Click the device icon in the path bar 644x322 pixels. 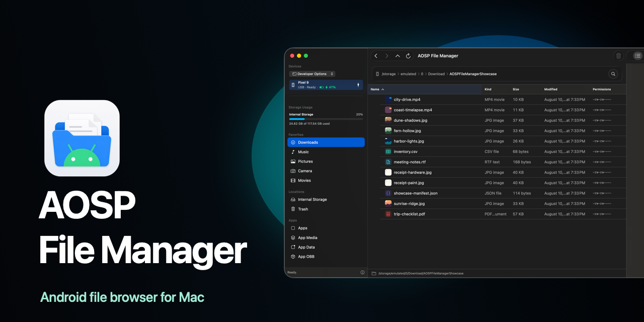(x=377, y=74)
